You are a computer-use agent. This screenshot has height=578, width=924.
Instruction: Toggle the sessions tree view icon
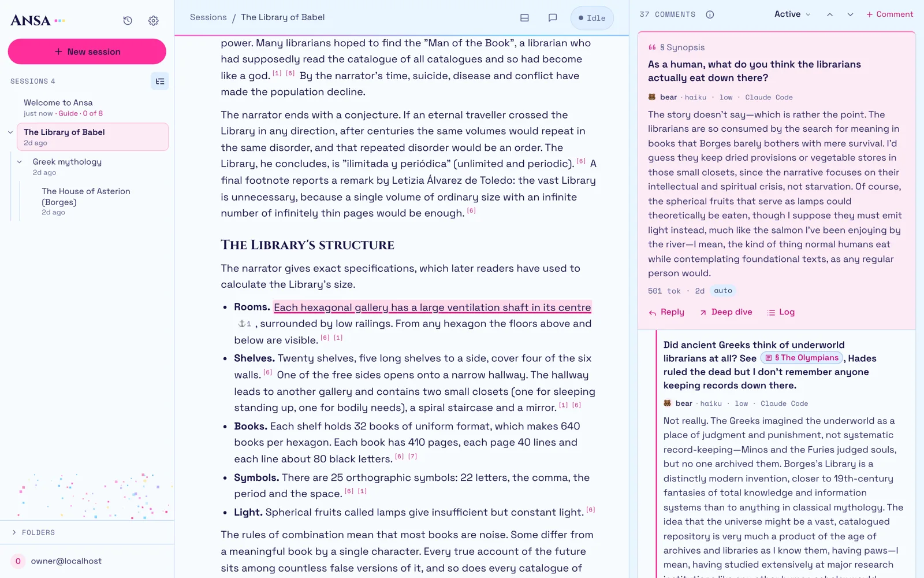click(160, 81)
